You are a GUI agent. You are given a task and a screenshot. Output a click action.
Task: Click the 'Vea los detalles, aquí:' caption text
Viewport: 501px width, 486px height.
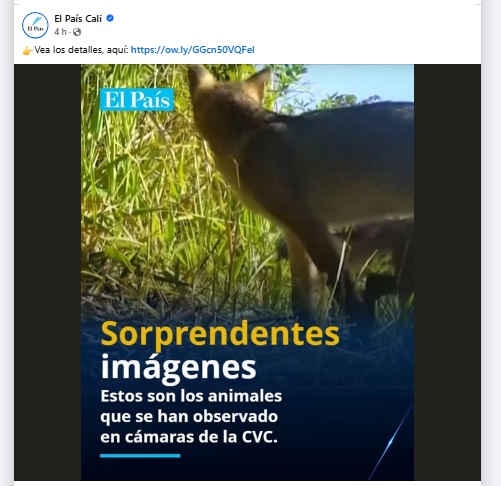point(81,50)
